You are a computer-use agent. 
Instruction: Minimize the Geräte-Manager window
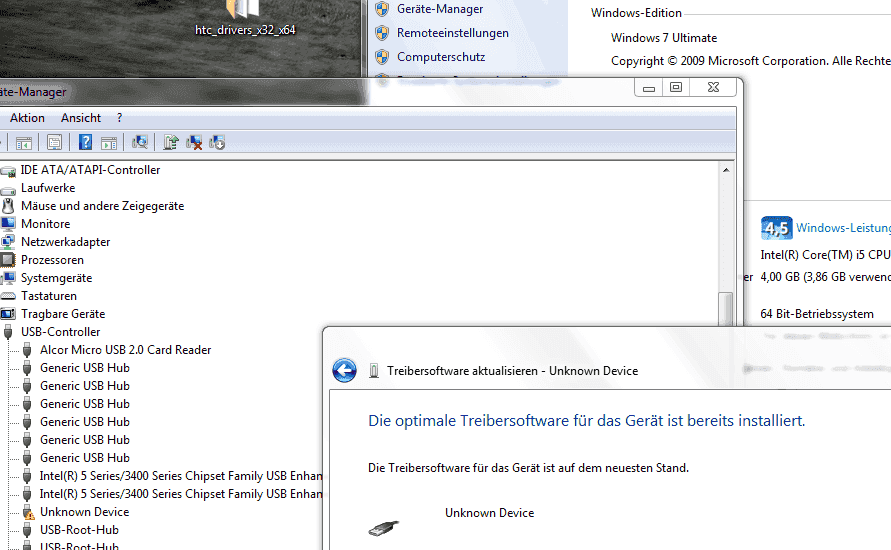(x=649, y=88)
